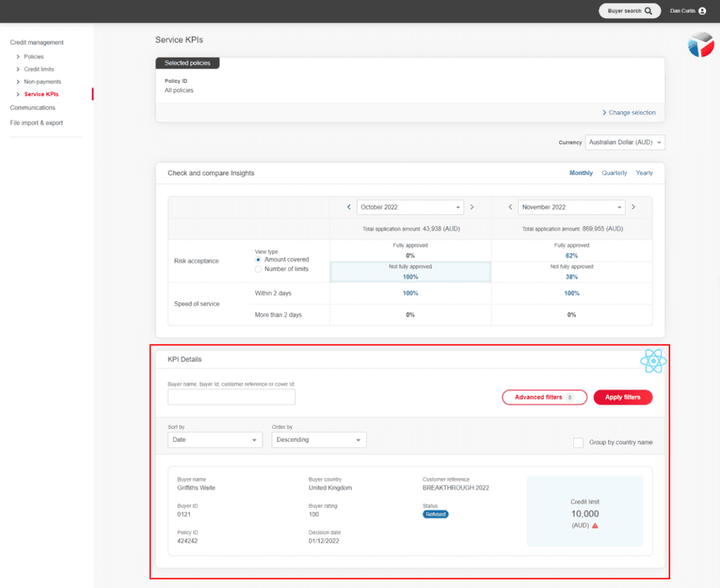Viewport: 720px width, 588px height.
Task: Click the Change selection link
Action: [629, 113]
